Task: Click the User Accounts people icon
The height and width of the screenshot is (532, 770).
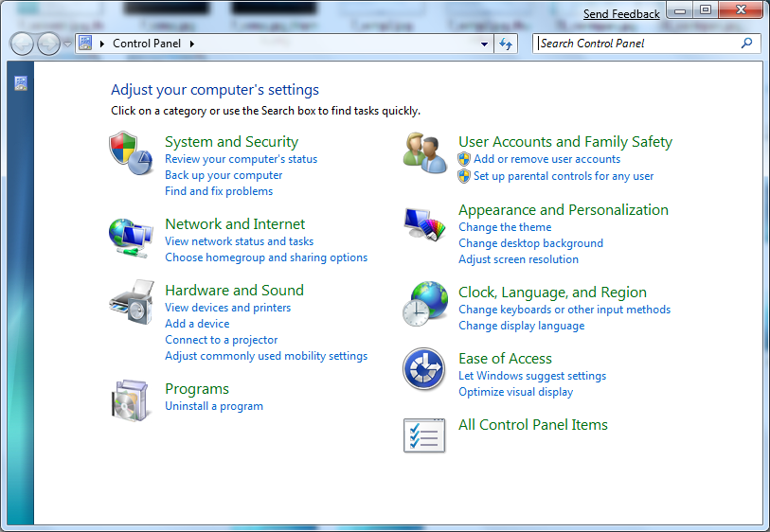Action: [x=424, y=152]
